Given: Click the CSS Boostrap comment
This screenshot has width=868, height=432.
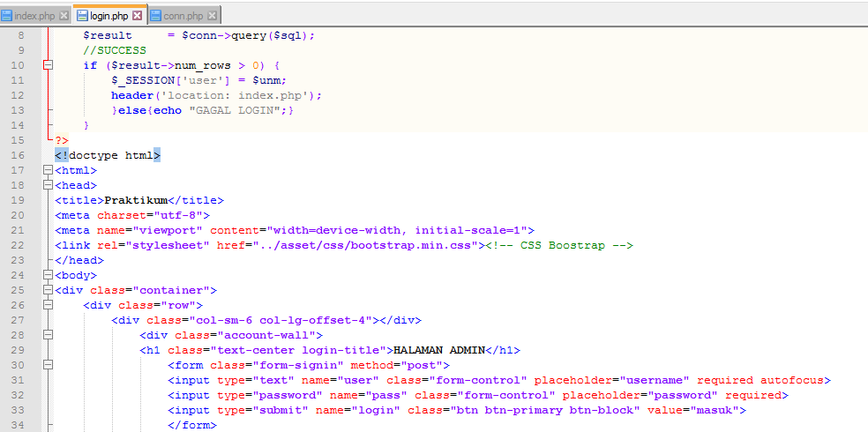Looking at the screenshot, I should pyautogui.click(x=559, y=245).
